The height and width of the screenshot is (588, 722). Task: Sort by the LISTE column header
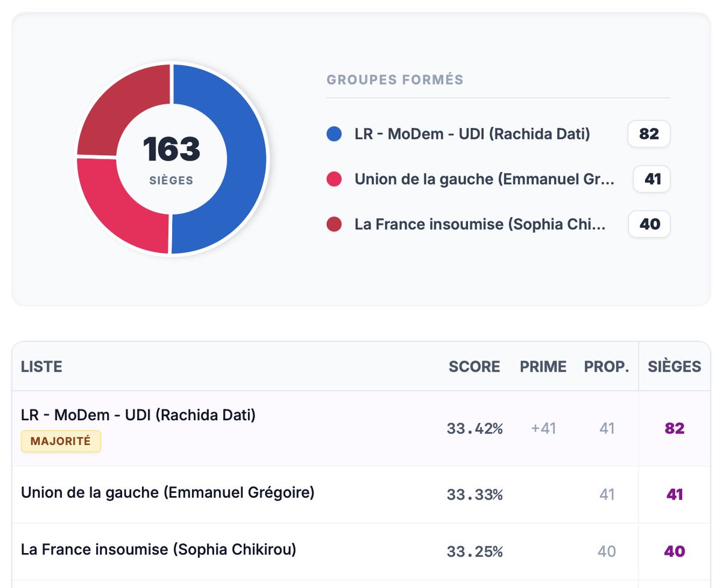pos(42,367)
